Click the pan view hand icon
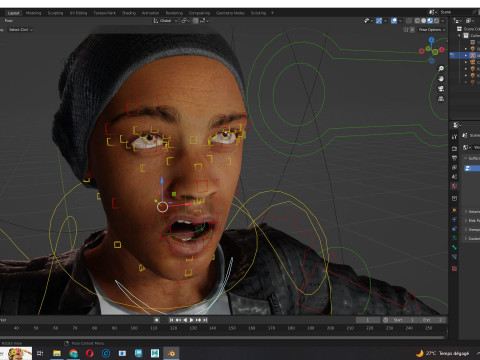 tap(441, 79)
